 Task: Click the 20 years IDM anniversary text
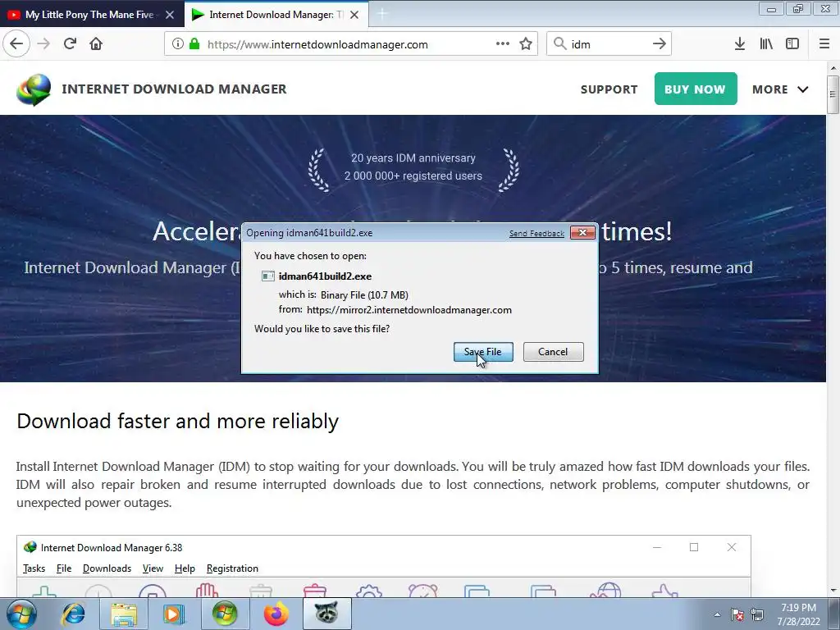[413, 158]
